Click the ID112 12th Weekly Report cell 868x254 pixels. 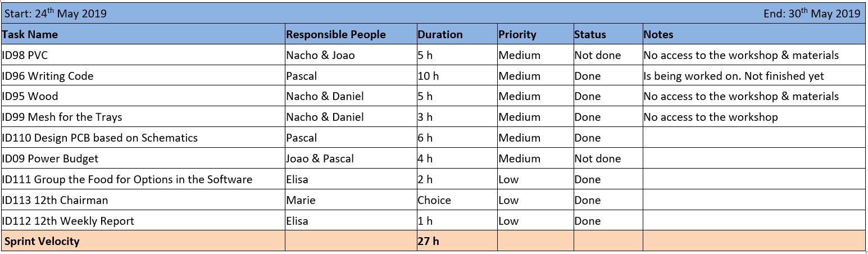click(x=143, y=221)
